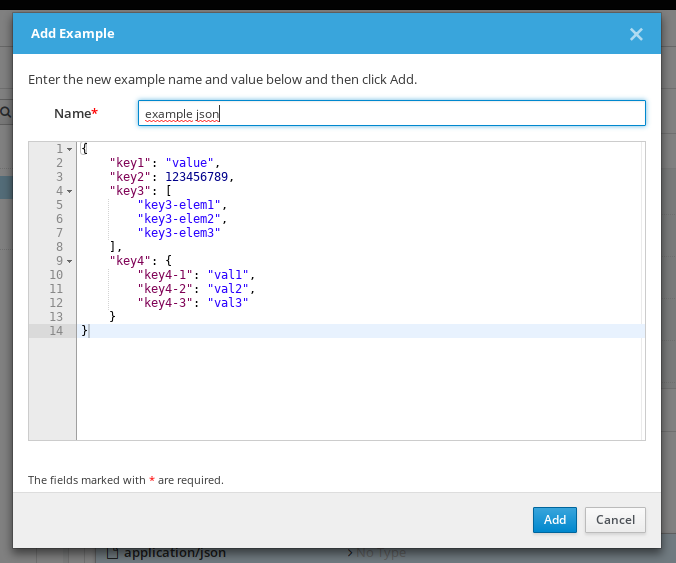Click the "key4-2" key on line 11
The height and width of the screenshot is (563, 676).
(165, 289)
